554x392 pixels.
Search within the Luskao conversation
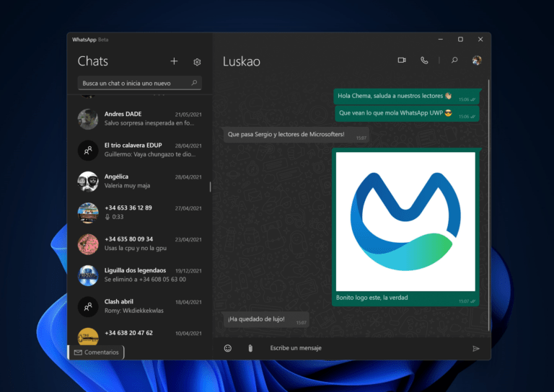pyautogui.click(x=454, y=61)
